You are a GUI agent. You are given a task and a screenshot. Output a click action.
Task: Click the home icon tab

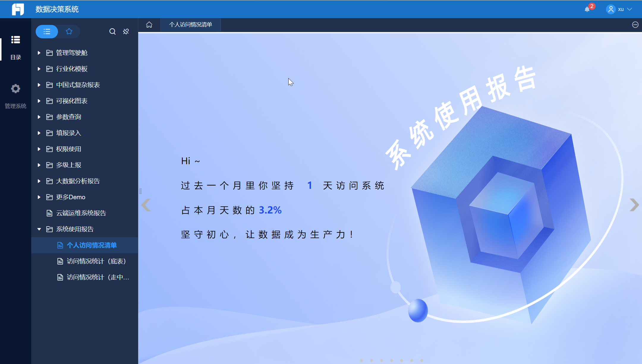tap(149, 25)
